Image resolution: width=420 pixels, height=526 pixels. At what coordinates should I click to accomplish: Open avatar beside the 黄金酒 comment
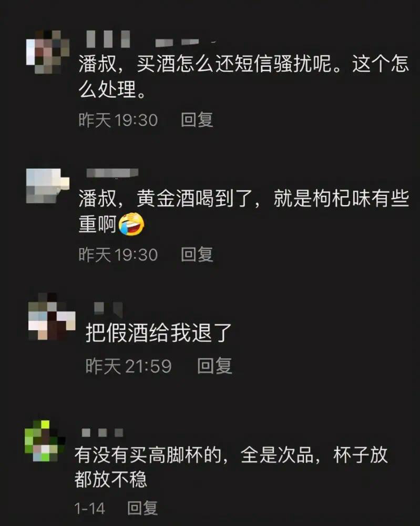[48, 186]
